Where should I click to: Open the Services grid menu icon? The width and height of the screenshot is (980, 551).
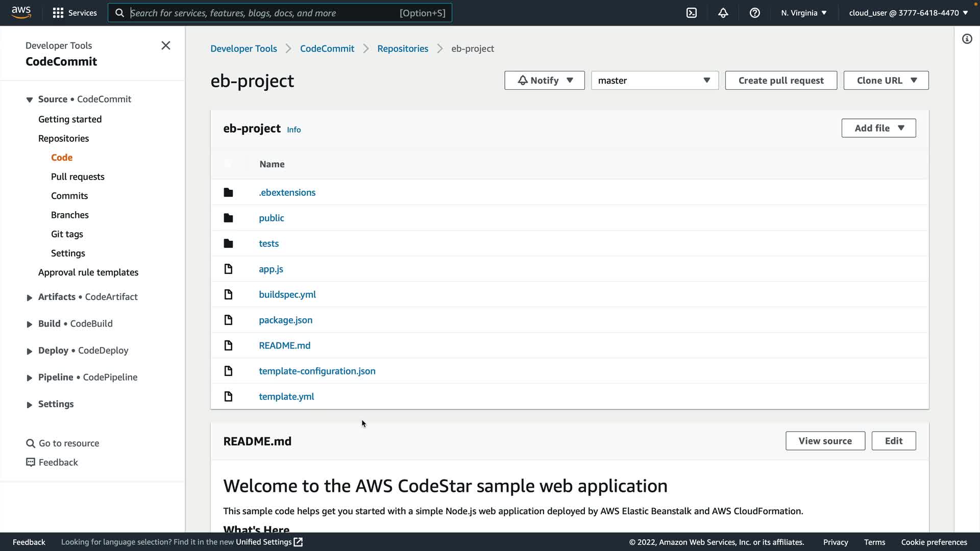[x=58, y=13]
